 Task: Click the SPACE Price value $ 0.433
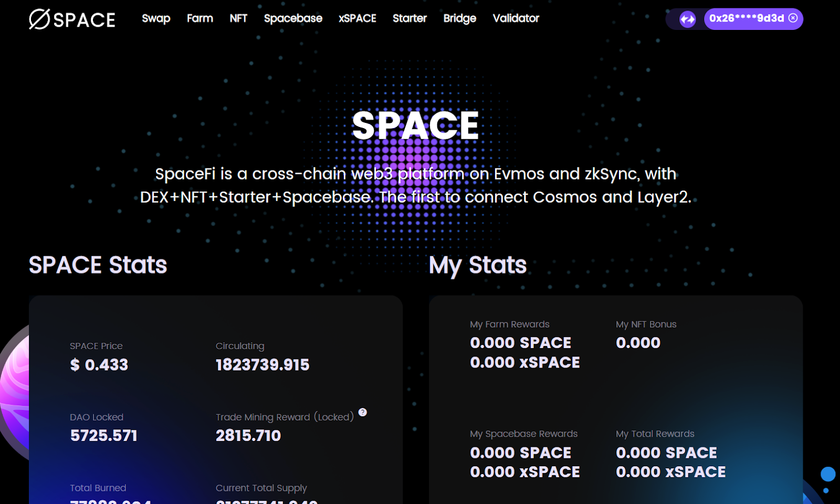coord(99,365)
